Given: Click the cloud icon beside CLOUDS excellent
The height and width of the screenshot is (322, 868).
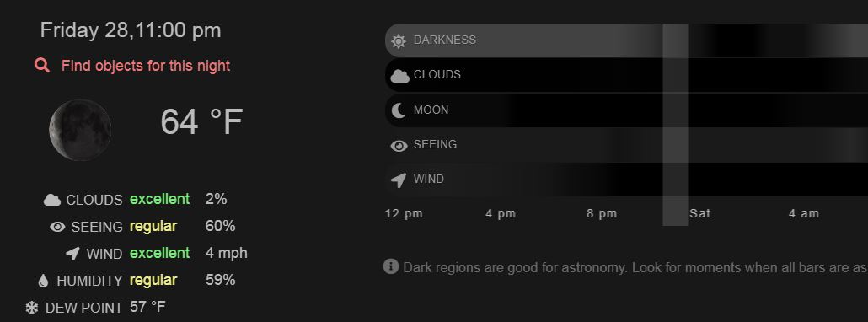Looking at the screenshot, I should 52,200.
